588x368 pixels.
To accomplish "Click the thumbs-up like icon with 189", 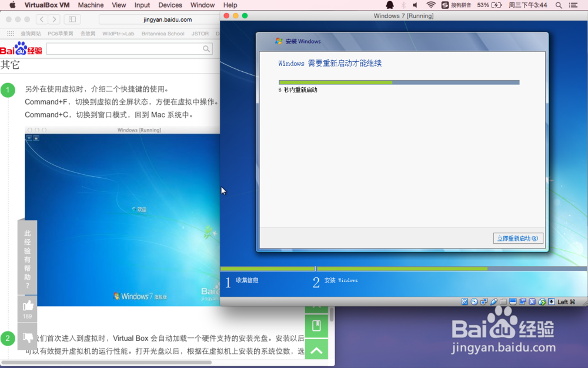I will (x=28, y=309).
